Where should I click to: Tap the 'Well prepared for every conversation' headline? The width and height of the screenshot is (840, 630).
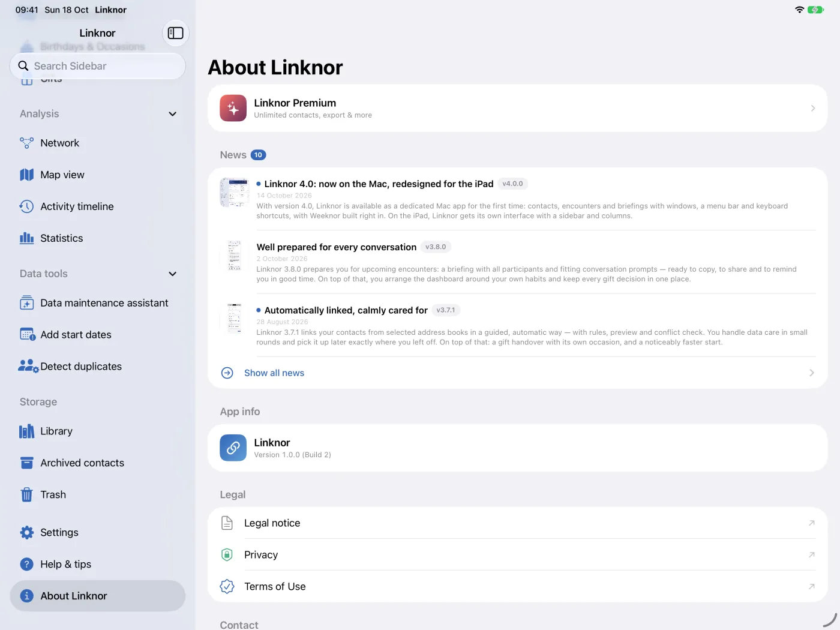pos(337,247)
